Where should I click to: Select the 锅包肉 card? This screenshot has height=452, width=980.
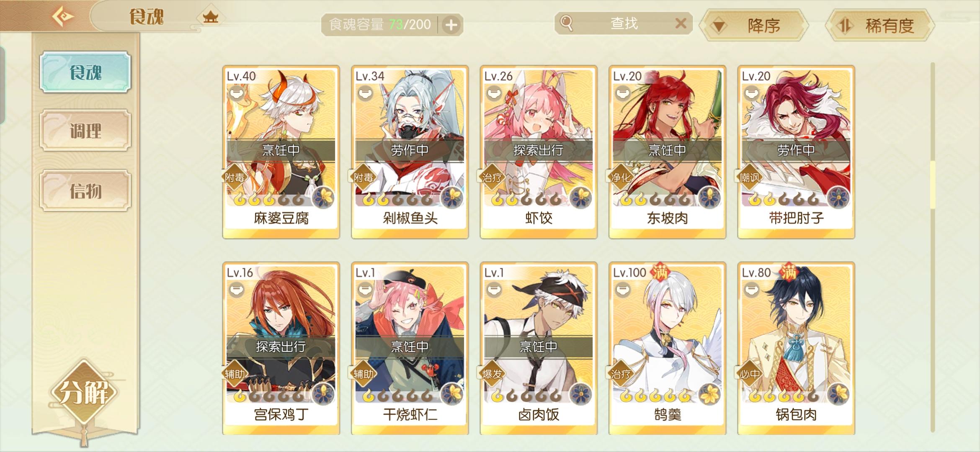796,349
